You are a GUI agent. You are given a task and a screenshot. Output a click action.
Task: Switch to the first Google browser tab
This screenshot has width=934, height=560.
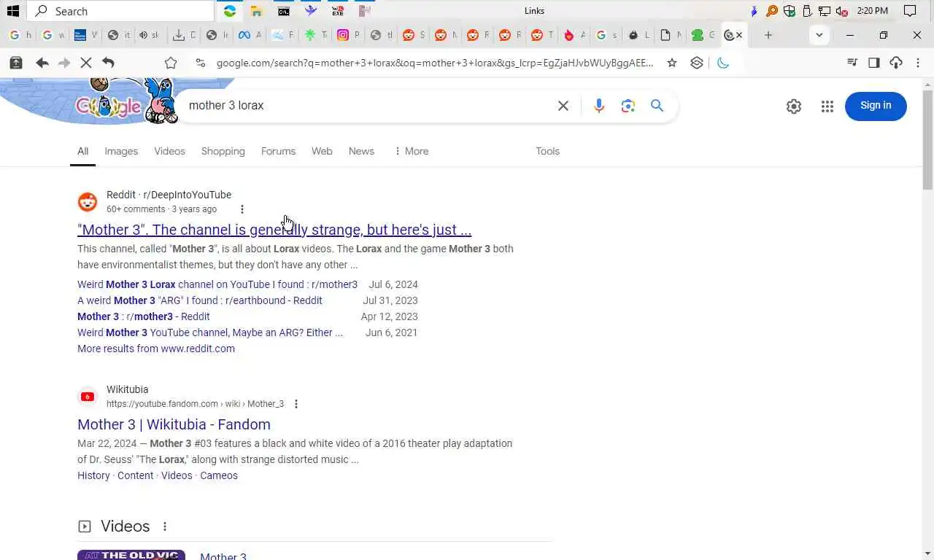15,35
